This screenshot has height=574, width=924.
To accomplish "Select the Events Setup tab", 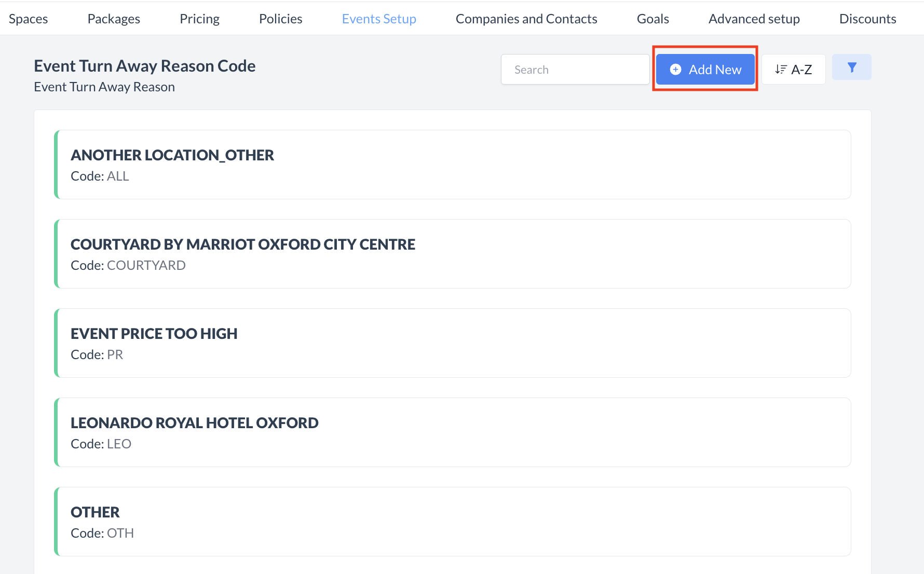I will [379, 19].
